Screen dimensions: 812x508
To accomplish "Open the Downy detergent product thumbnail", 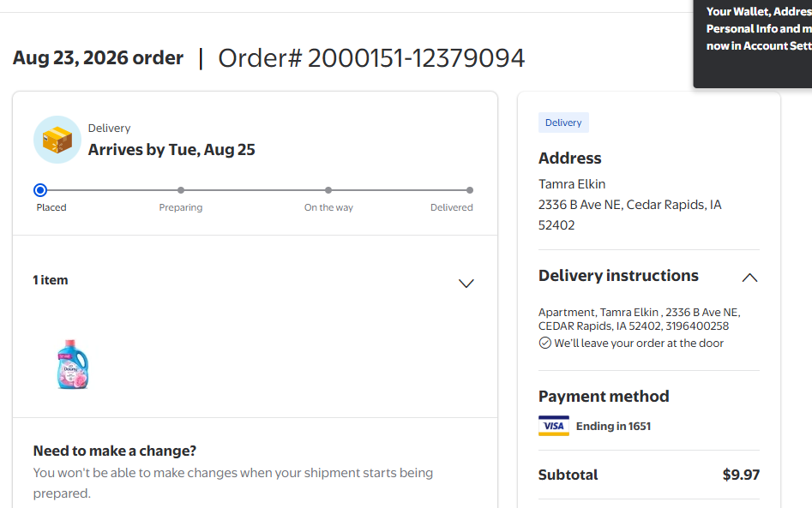I will [73, 364].
